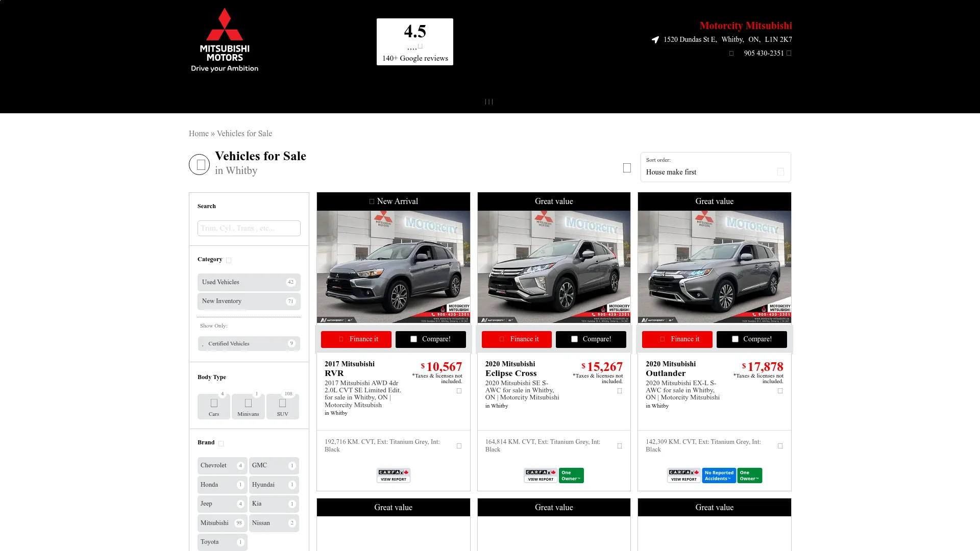Click Finance it for the 2020 Outlander

(x=677, y=339)
